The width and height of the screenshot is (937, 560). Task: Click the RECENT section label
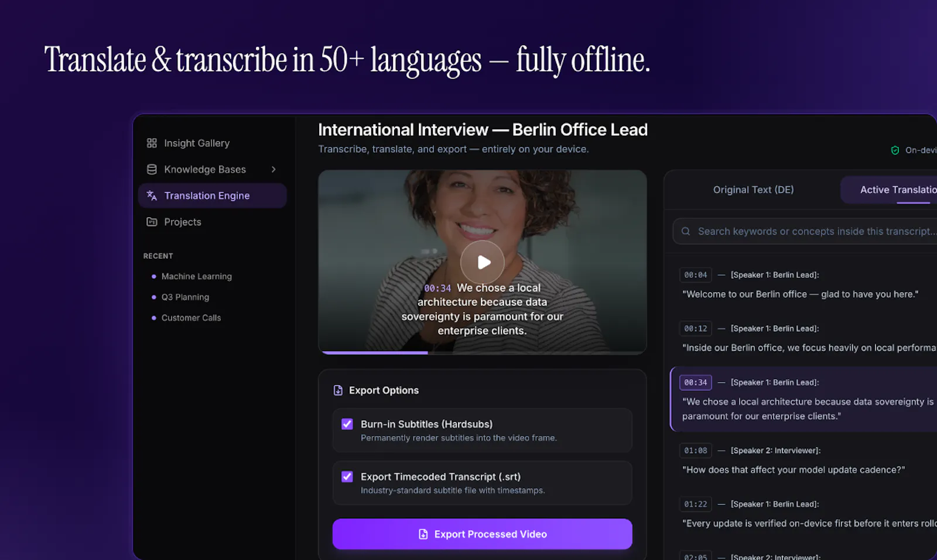click(x=158, y=256)
